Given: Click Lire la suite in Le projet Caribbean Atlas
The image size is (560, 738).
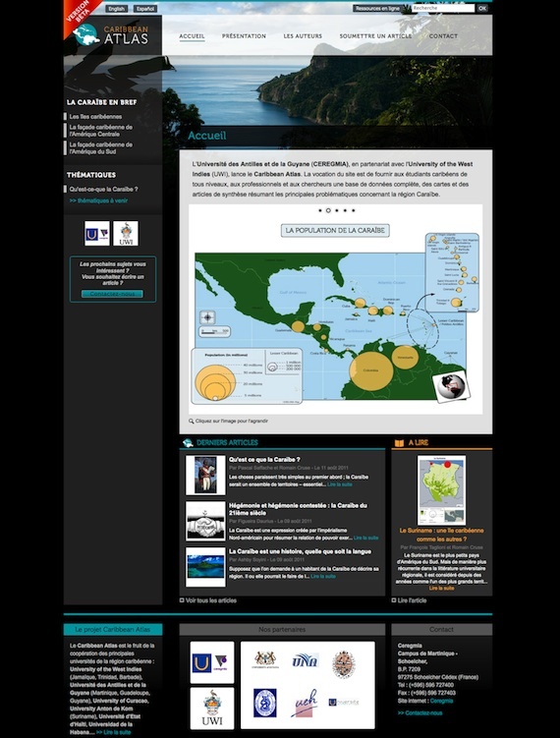Looking at the screenshot, I should pyautogui.click(x=113, y=732).
